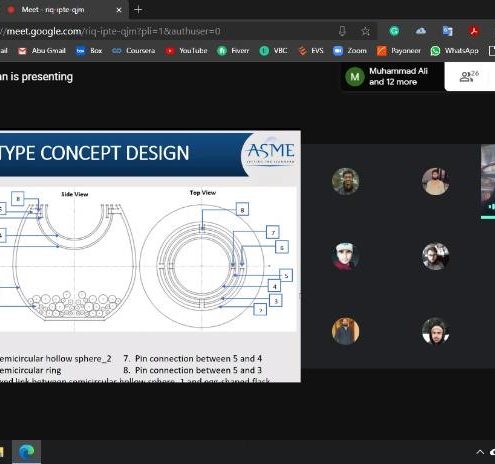Open the cloud extension icon

click(x=421, y=31)
